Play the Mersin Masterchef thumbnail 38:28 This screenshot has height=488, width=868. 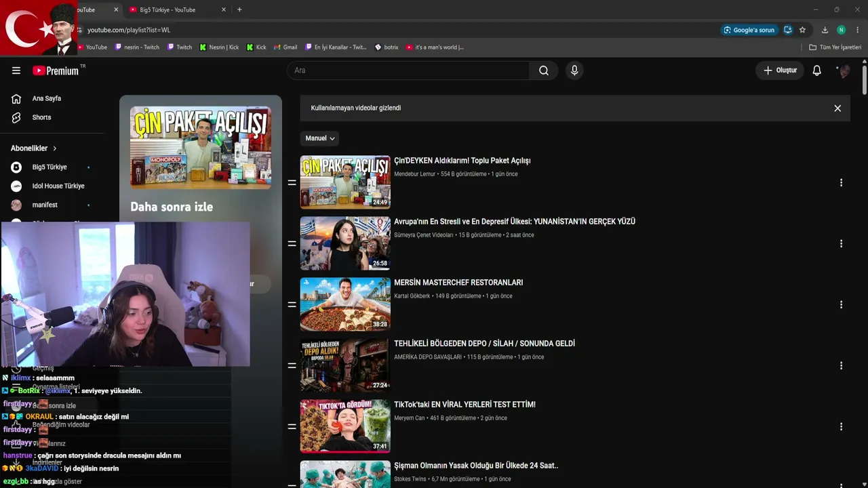coord(345,304)
